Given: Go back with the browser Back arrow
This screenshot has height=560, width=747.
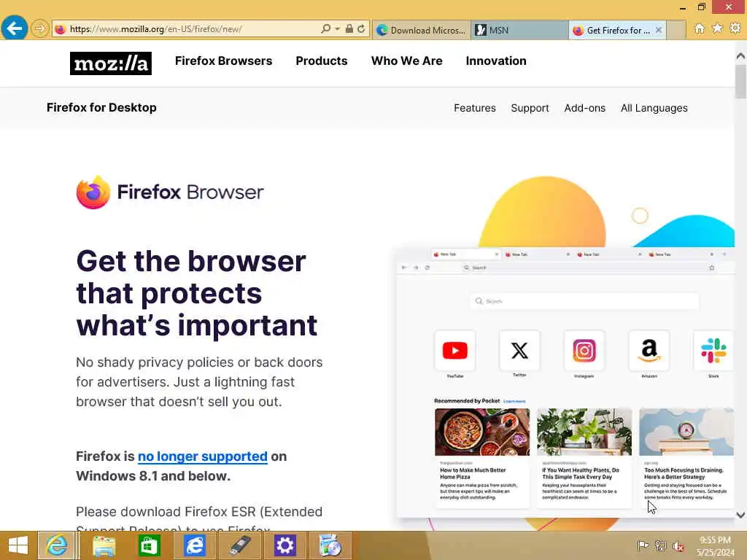Looking at the screenshot, I should (15, 28).
